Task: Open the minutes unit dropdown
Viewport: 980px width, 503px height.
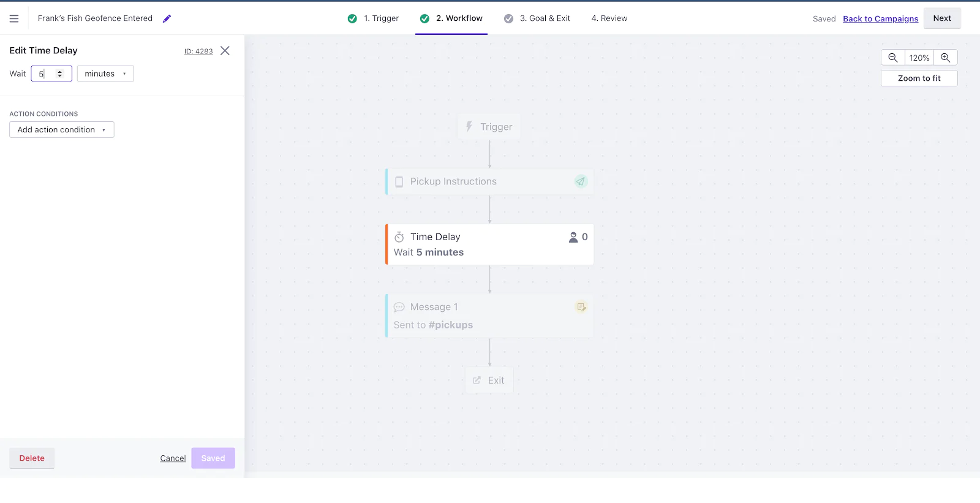Action: (105, 73)
